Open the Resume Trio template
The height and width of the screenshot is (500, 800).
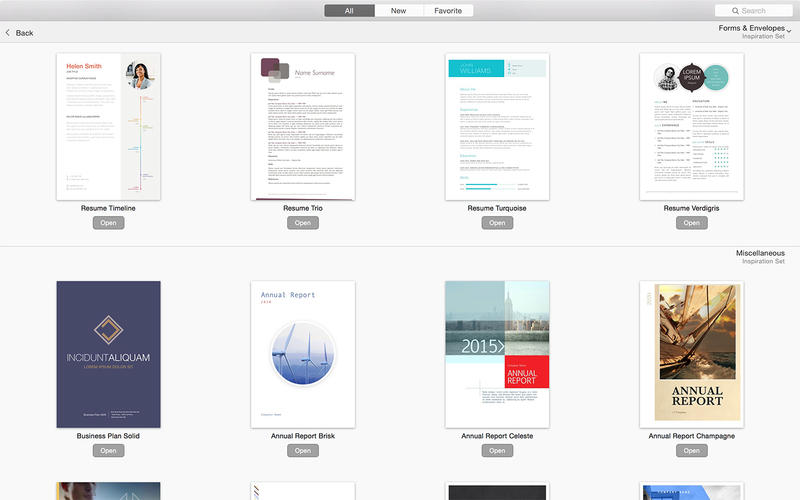point(302,223)
